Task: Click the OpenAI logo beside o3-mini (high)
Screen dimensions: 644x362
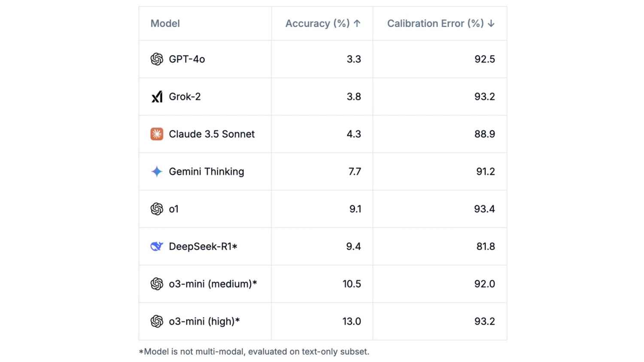Action: pos(157,321)
